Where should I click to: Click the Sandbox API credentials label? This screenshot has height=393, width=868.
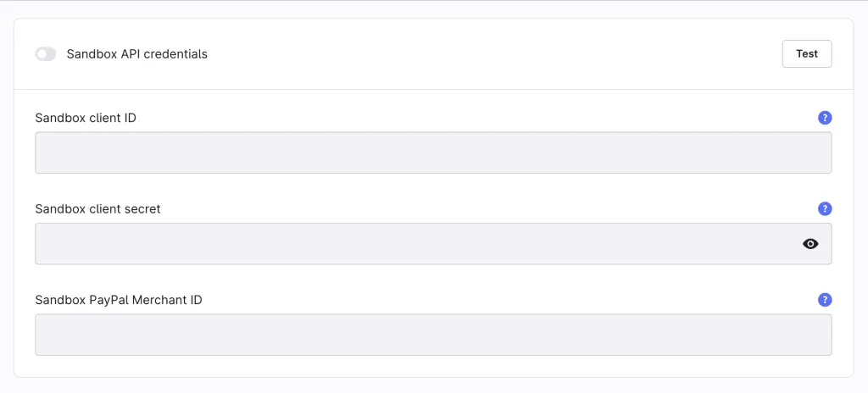pos(136,54)
